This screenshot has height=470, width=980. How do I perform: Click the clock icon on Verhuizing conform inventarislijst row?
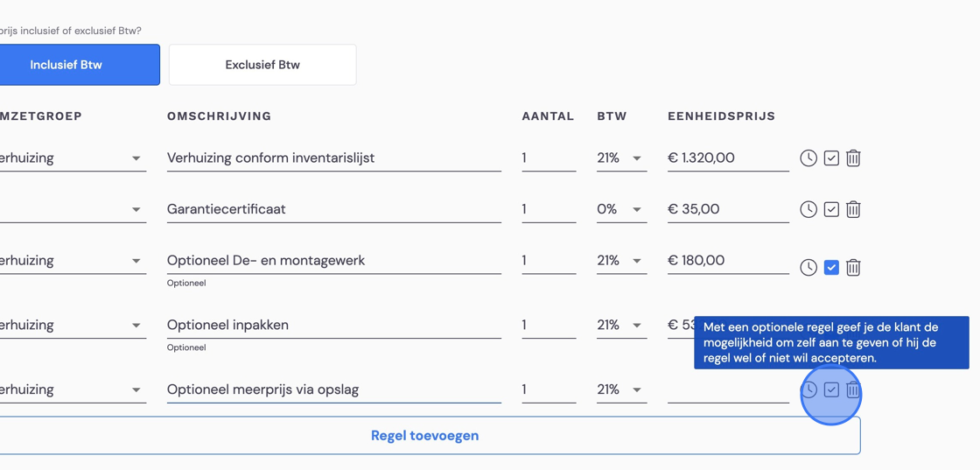pos(808,158)
